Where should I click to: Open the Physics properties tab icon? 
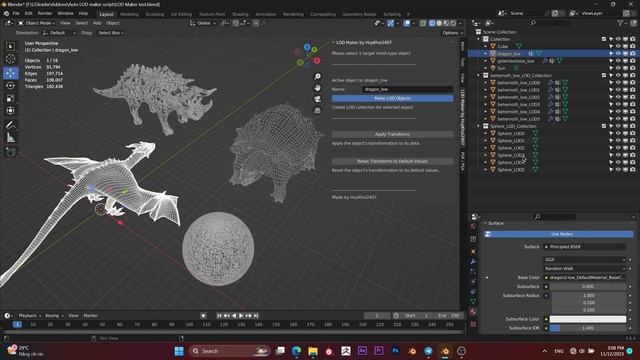(x=473, y=282)
